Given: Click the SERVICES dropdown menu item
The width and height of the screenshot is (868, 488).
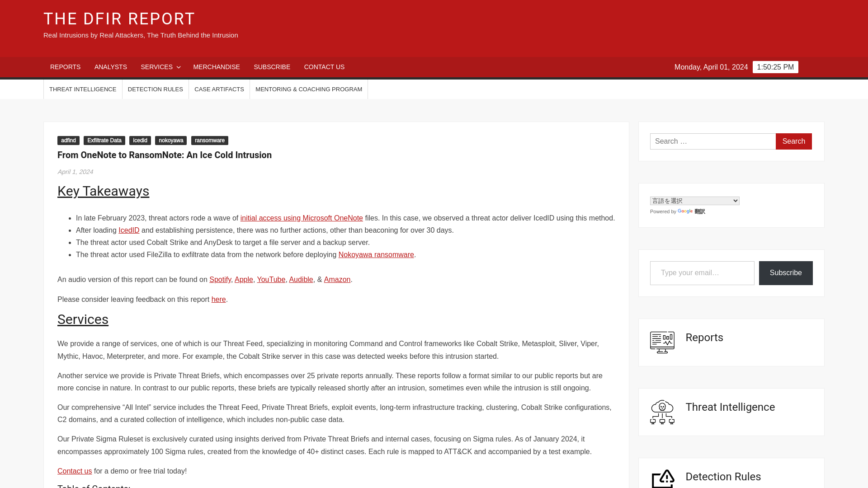Looking at the screenshot, I should click(160, 67).
